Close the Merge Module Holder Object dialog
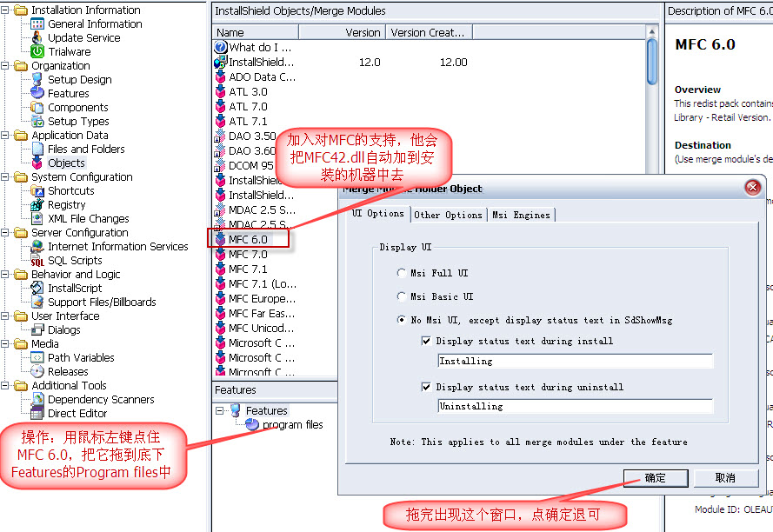The image size is (773, 532). 753,188
